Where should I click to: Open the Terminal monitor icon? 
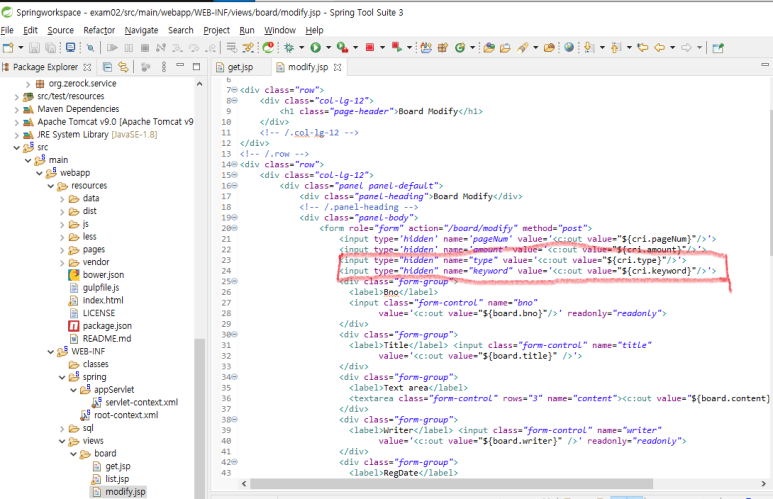70,48
